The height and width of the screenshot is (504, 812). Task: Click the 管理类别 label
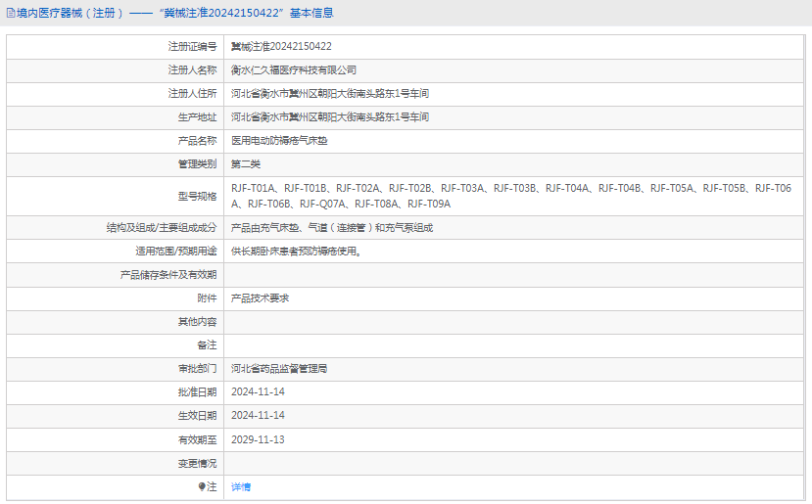click(197, 164)
